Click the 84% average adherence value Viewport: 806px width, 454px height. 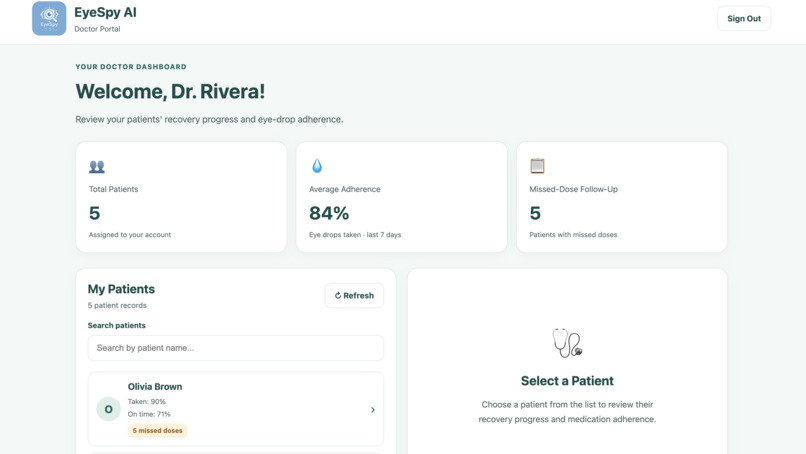pos(329,213)
